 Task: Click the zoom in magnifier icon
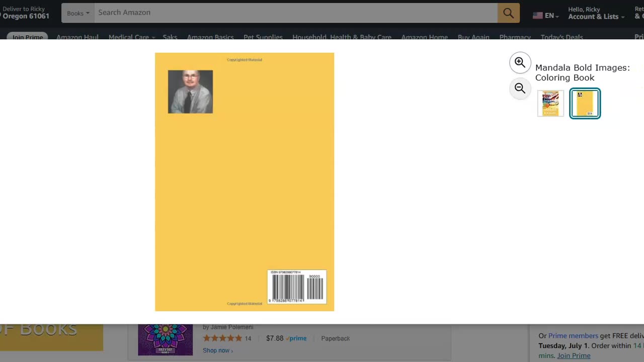click(520, 63)
